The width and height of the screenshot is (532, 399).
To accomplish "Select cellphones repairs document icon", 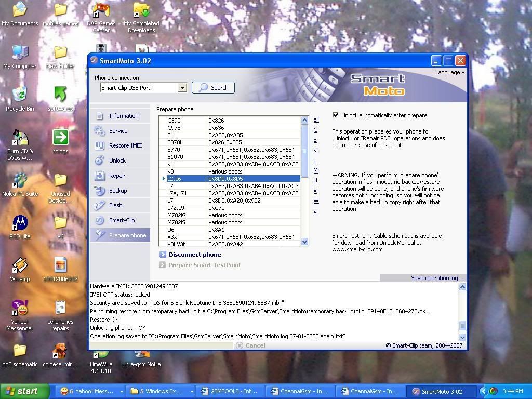I will (60, 316).
